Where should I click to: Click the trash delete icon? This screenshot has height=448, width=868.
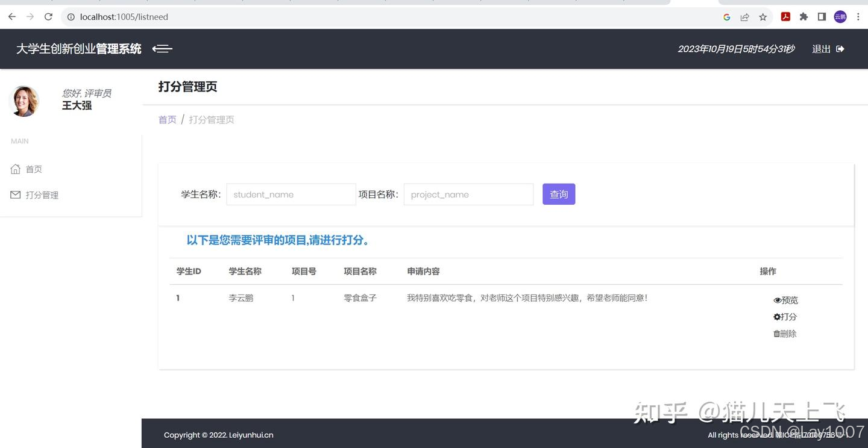[x=777, y=334]
